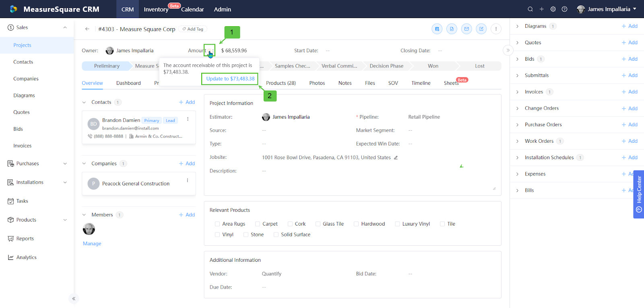The height and width of the screenshot is (308, 644).
Task: Click the member avatar photo
Action: click(x=89, y=229)
